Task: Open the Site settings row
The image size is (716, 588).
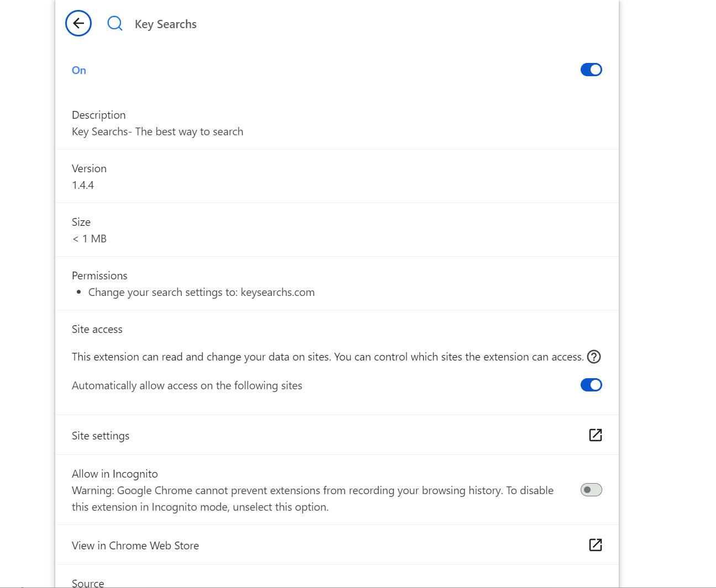Action: point(101,436)
